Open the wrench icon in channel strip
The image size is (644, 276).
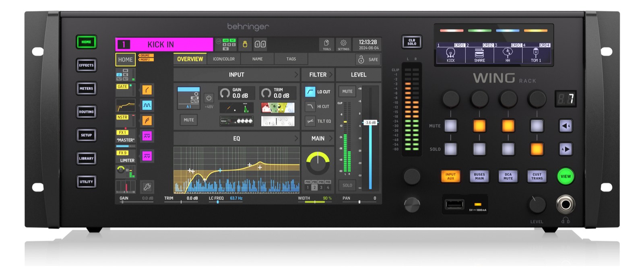point(147,187)
